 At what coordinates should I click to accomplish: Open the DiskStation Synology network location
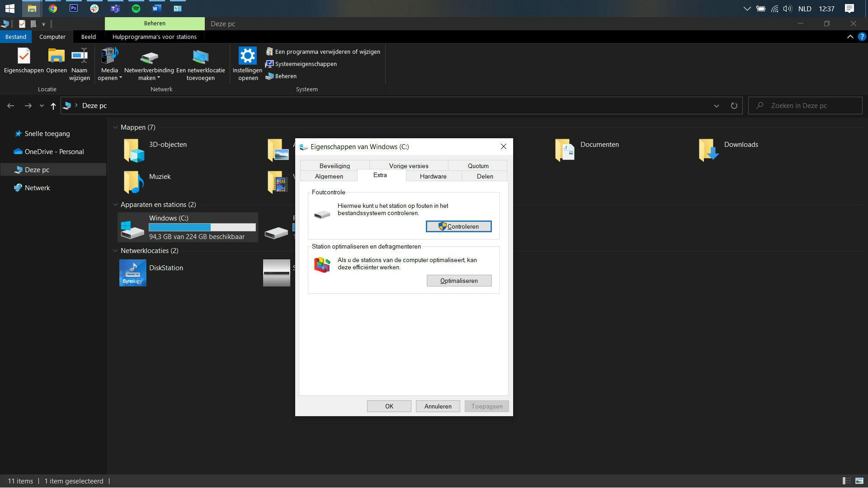(x=133, y=272)
